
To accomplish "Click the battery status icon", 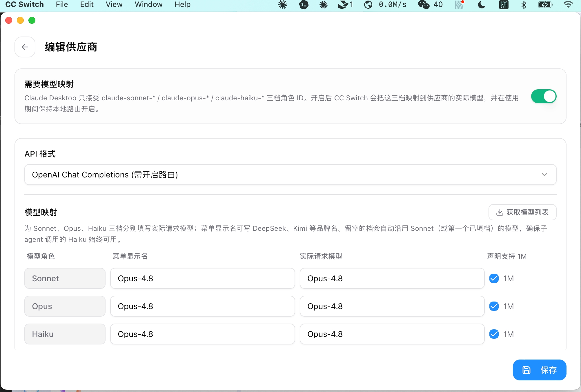I will [545, 5].
